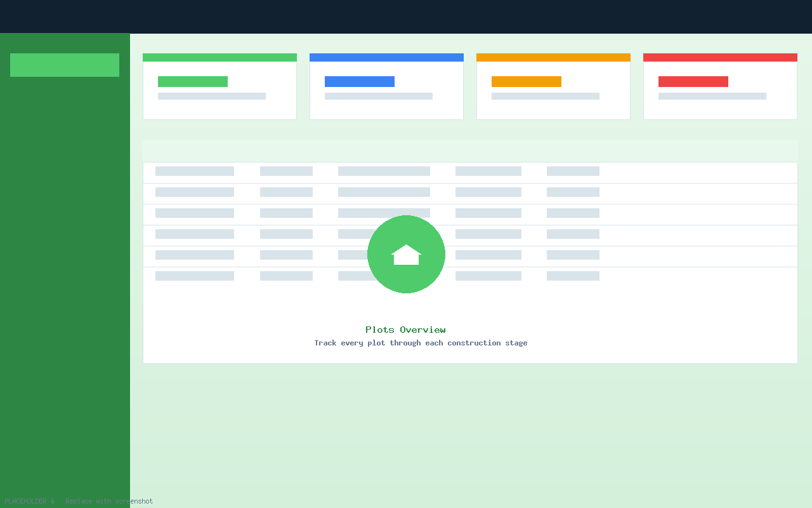Open the blue summary card

click(386, 86)
